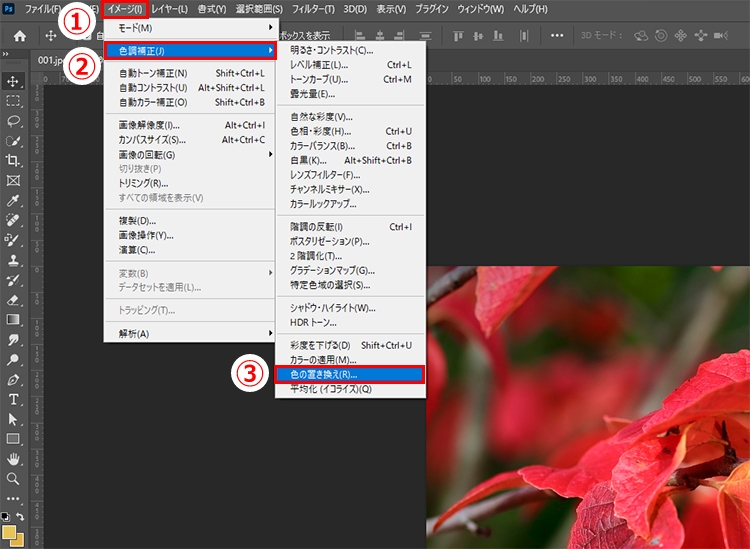Click the background color swatch
The image size is (750, 549).
[18, 541]
